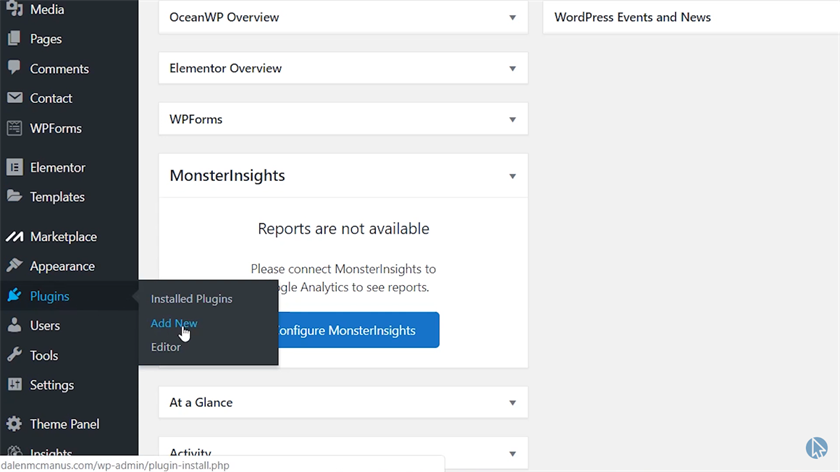
Task: Collapse the MonsterInsights widget arrow
Action: pyautogui.click(x=512, y=176)
